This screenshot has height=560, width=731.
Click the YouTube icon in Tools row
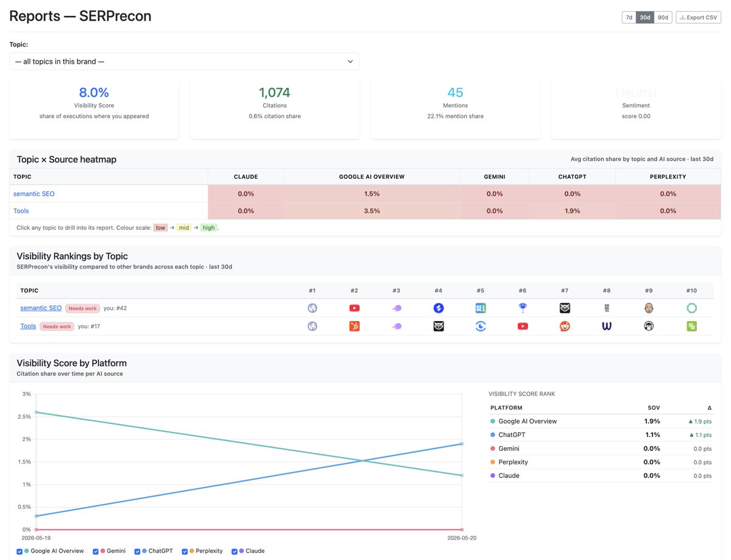[x=523, y=327]
